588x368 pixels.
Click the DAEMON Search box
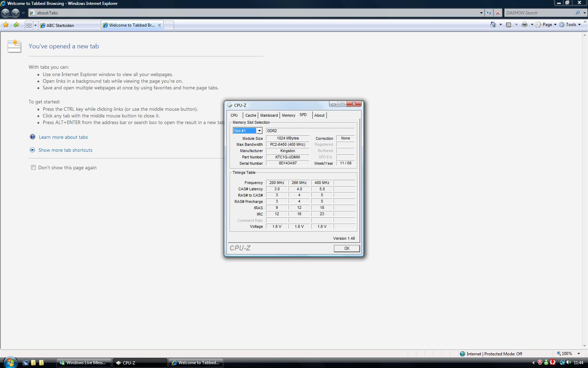(539, 13)
